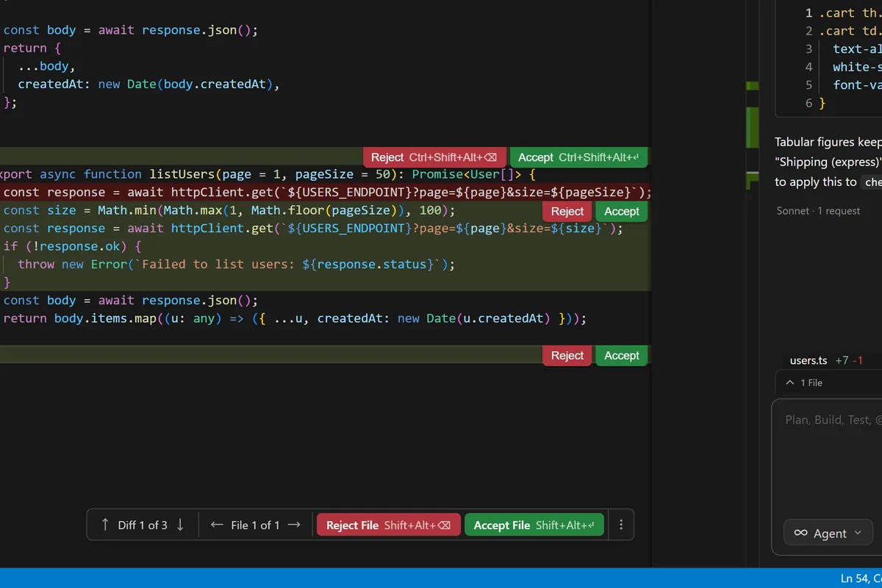Image resolution: width=882 pixels, height=588 pixels.
Task: Accept the hunk with Ctrl+Shift+Alt shortcut label
Action: point(578,157)
